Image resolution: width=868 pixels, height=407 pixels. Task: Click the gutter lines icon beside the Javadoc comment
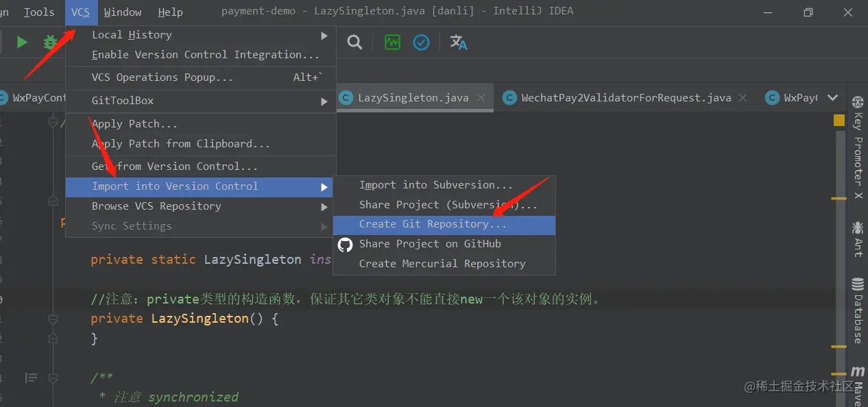(31, 378)
